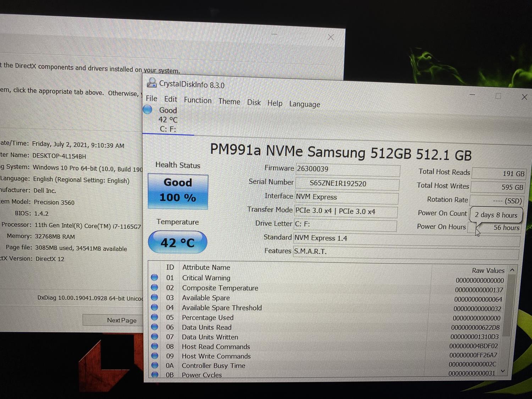Click Memory 32768MB RAM in DxDiag
532x399 pixels.
pyautogui.click(x=54, y=237)
